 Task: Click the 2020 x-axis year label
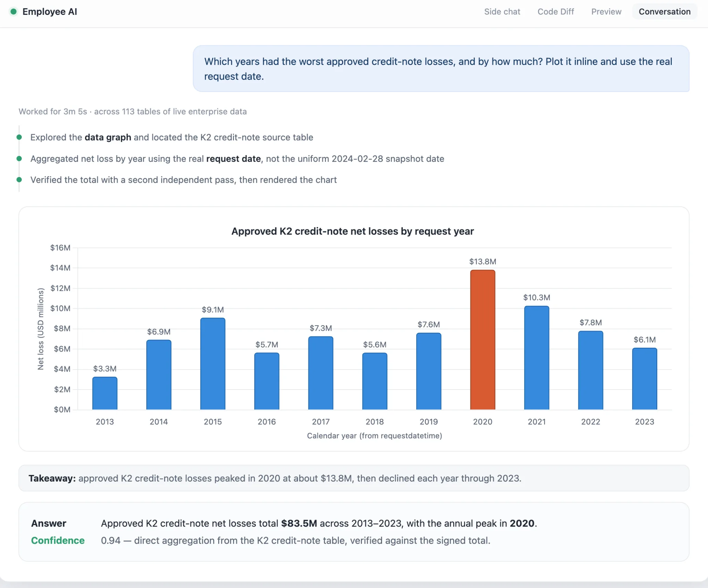(483, 422)
